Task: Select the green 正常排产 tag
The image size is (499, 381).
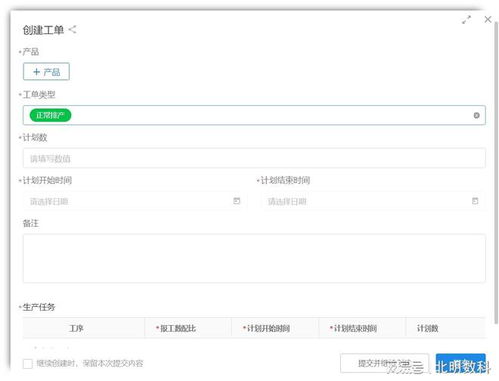Action: click(50, 115)
